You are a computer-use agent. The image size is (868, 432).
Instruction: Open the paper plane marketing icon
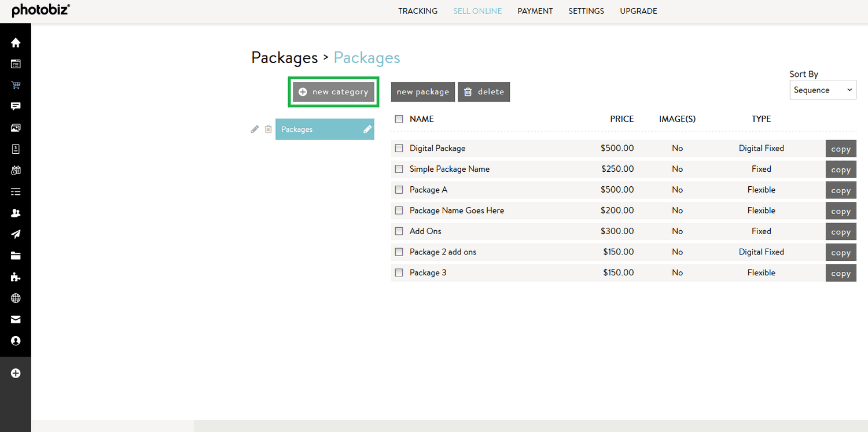point(16,234)
